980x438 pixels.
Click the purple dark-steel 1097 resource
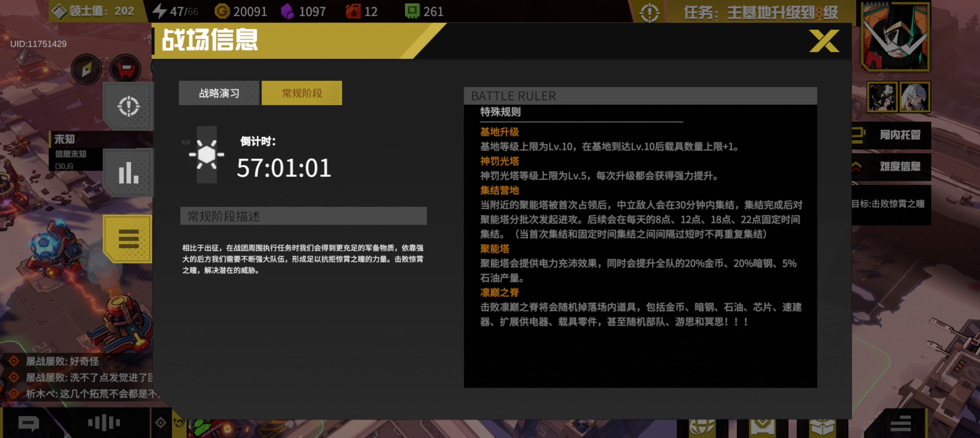tap(303, 11)
